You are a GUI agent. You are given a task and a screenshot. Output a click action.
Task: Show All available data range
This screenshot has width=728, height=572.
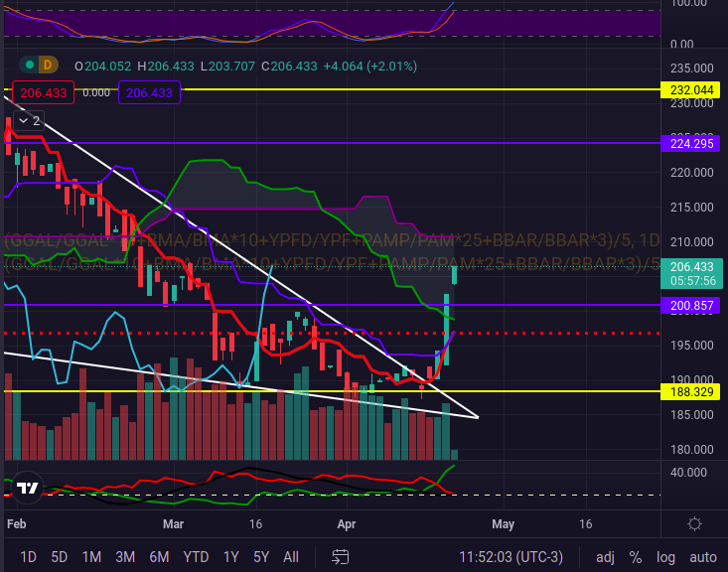click(291, 556)
